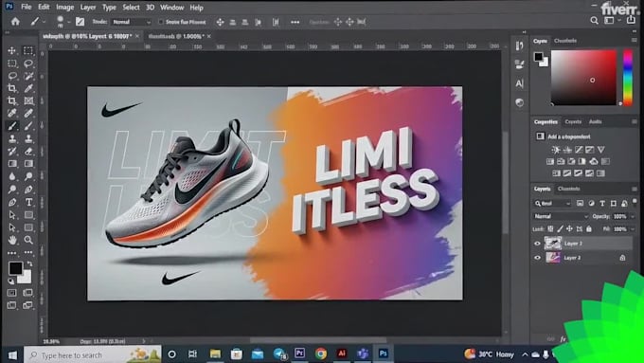Open Chrome from the taskbar
644x363 pixels.
tap(321, 354)
